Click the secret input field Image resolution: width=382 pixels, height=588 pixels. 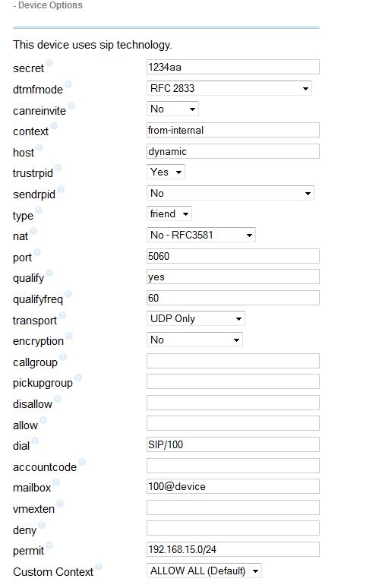233,67
